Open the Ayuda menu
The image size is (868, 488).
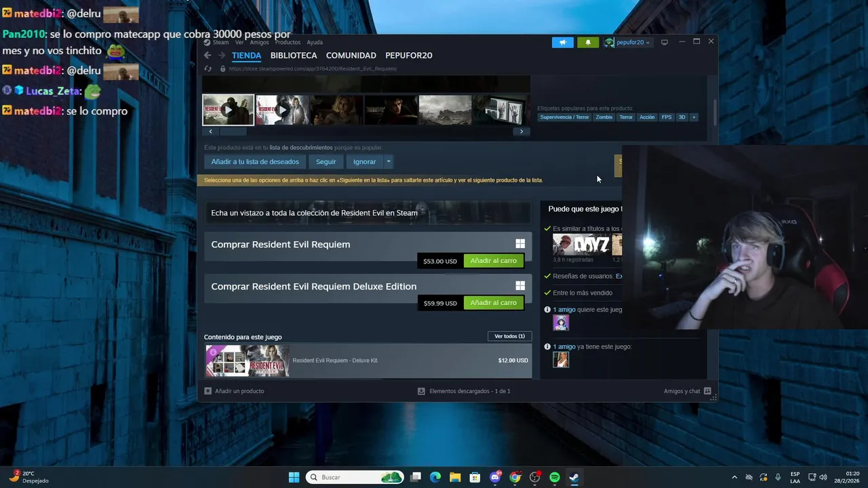(x=315, y=42)
